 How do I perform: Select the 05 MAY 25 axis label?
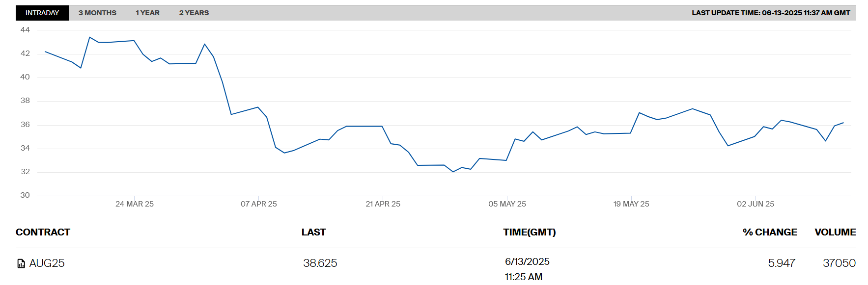pyautogui.click(x=507, y=204)
